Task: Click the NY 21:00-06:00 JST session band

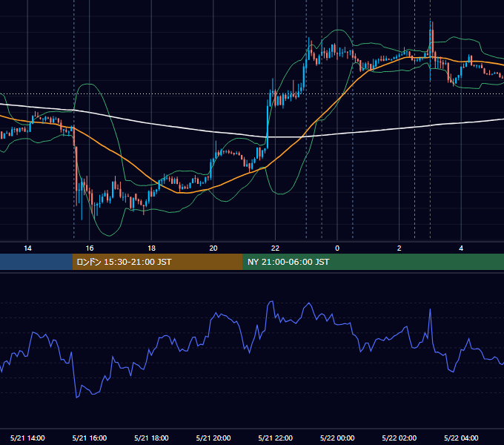Action: coord(373,262)
